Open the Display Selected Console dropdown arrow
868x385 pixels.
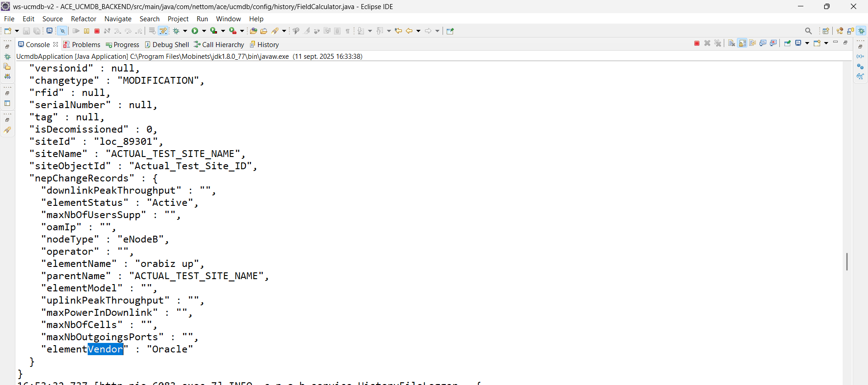point(807,43)
